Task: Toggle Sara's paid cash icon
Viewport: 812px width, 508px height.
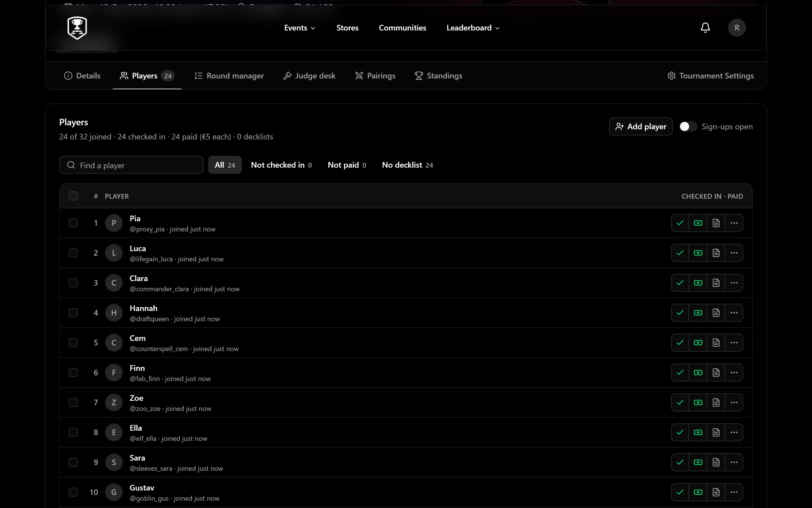Action: pos(698,462)
